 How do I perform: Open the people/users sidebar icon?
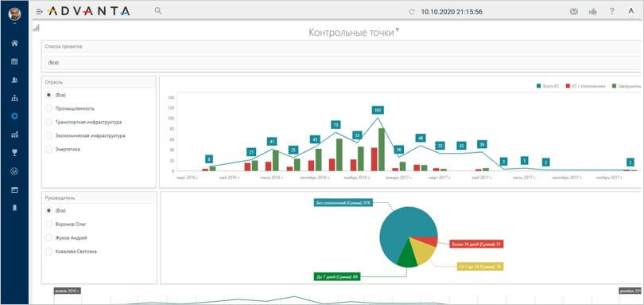click(x=14, y=80)
